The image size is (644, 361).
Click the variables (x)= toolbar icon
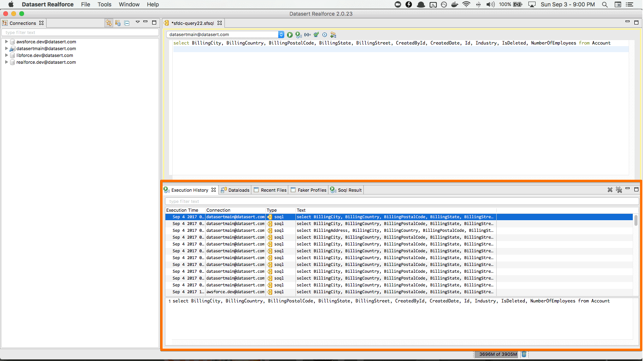(x=307, y=35)
